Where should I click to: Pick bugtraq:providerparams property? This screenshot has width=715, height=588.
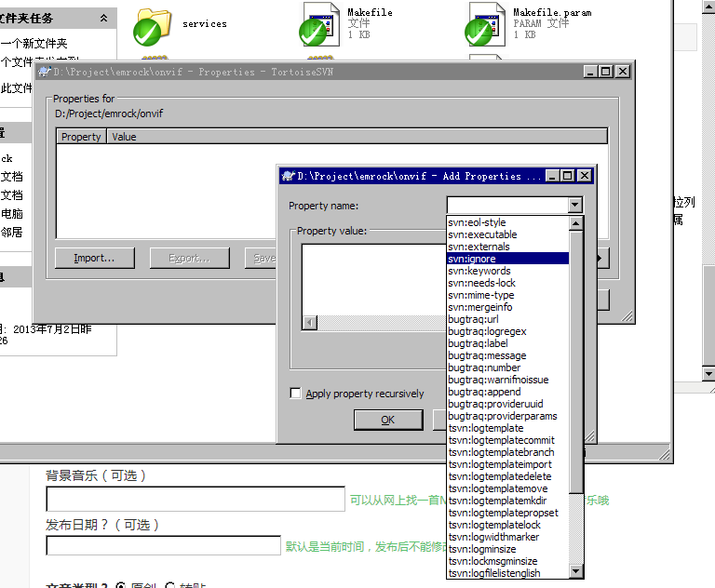click(x=508, y=416)
